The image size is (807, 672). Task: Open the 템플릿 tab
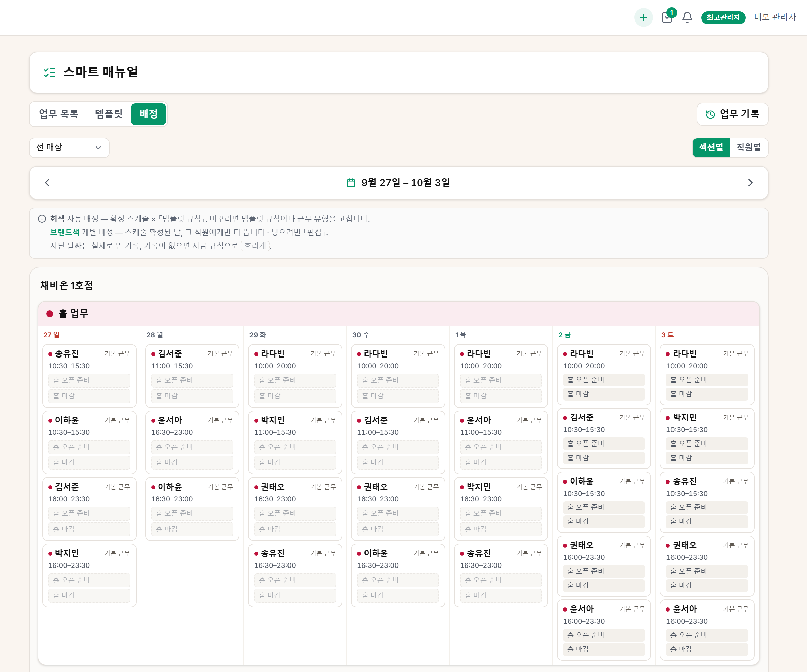point(109,114)
